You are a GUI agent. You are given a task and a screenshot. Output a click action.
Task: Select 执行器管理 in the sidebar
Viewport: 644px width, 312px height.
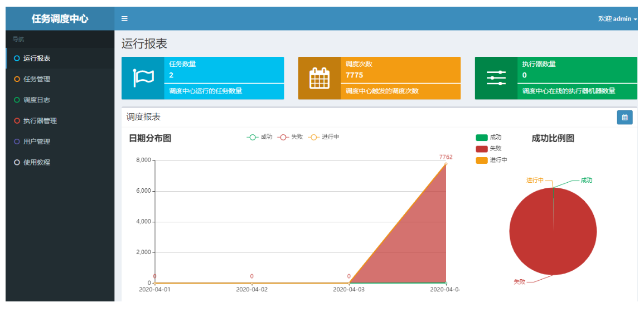(x=60, y=121)
